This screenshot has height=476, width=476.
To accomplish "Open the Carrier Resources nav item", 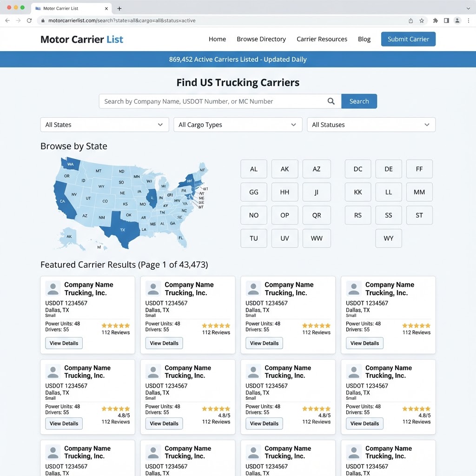I will click(x=322, y=39).
